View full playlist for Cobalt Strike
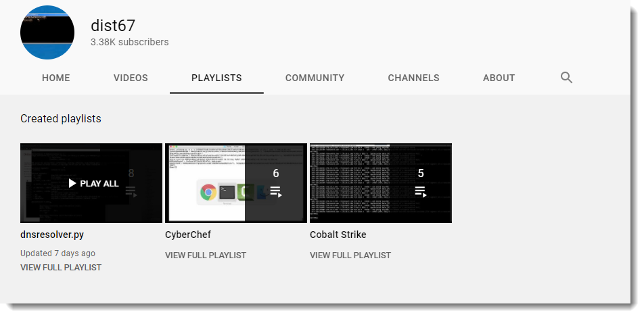This screenshot has height=317, width=644. pyautogui.click(x=350, y=255)
